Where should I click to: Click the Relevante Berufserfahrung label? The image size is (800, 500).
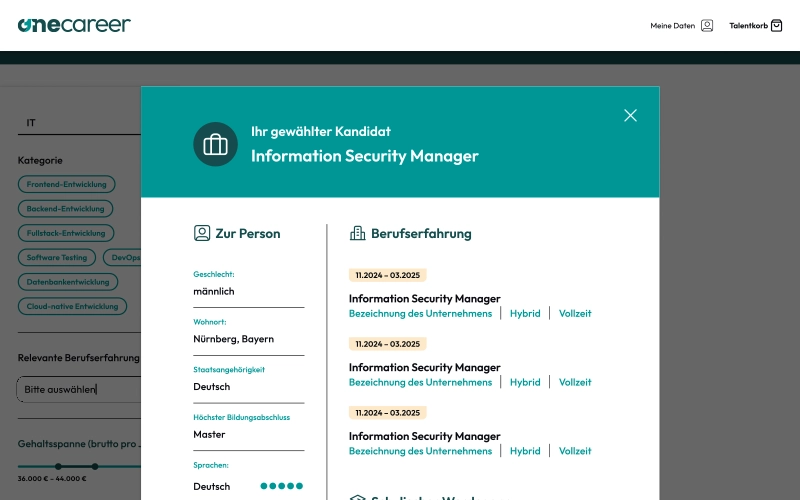click(79, 358)
